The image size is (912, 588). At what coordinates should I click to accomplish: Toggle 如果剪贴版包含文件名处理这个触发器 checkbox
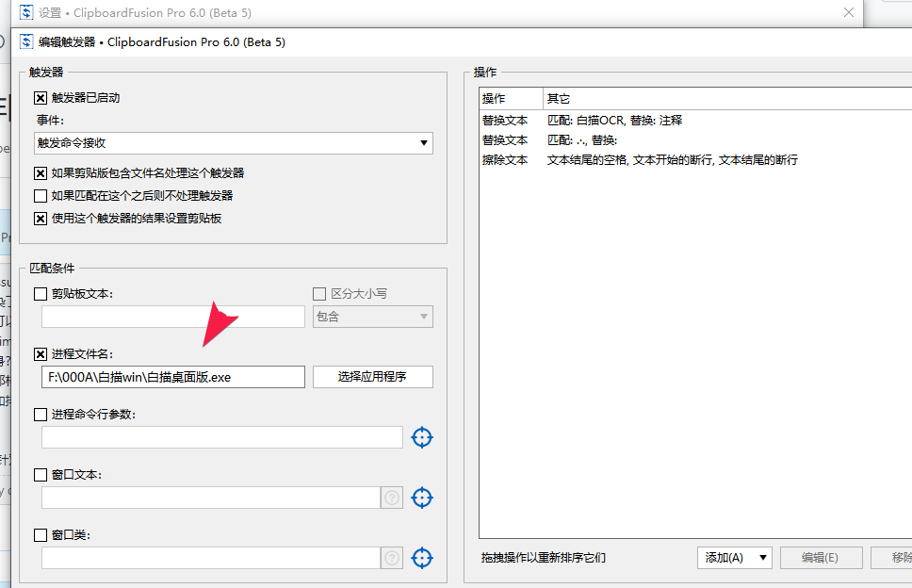tap(41, 173)
